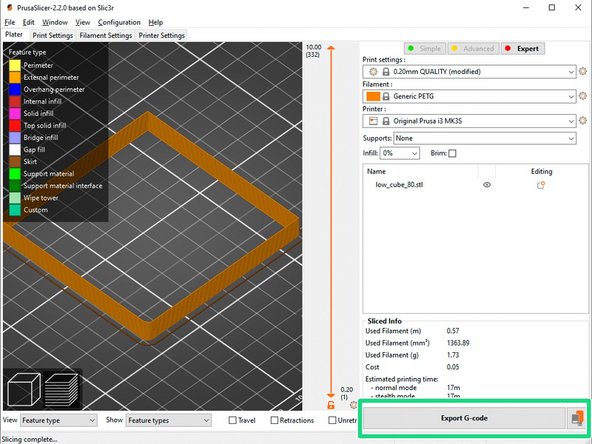The height and width of the screenshot is (444, 592).
Task: Open the Print settings preset dropdown
Action: click(469, 72)
